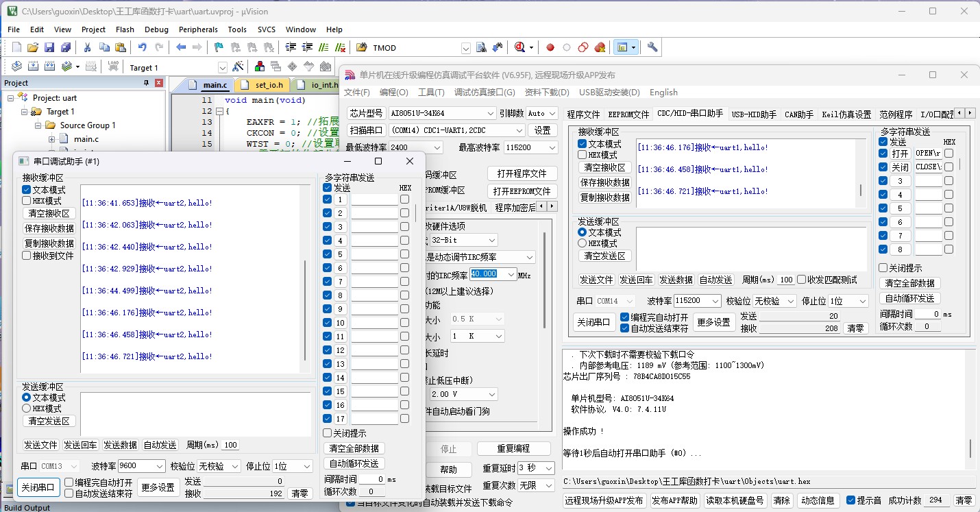Click 打开程序文件 button
The width and height of the screenshot is (980, 512).
[x=522, y=173]
